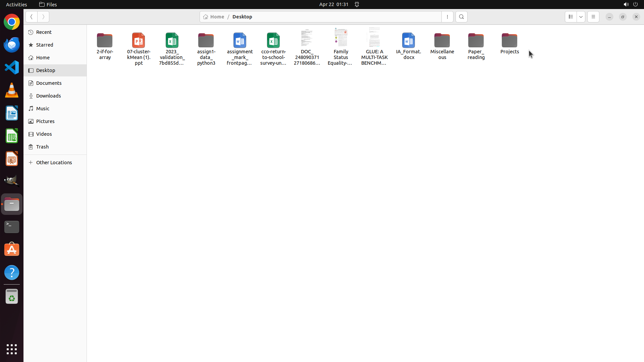The height and width of the screenshot is (362, 644).
Task: Open the Files app menu in top bar
Action: coord(48,4)
